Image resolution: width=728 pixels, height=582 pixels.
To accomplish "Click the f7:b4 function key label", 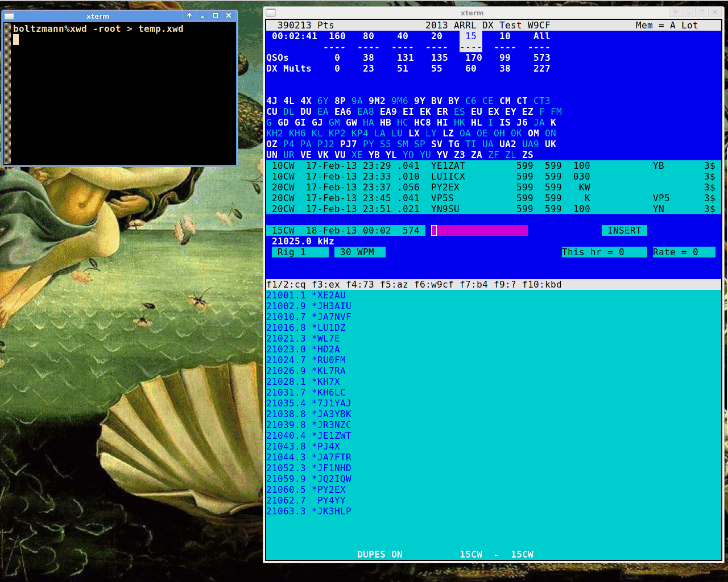I will (x=474, y=285).
